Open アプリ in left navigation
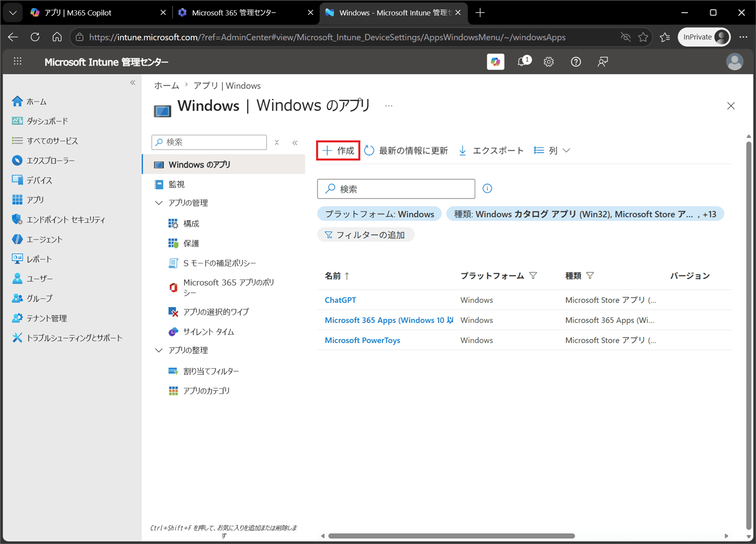 tap(28, 199)
